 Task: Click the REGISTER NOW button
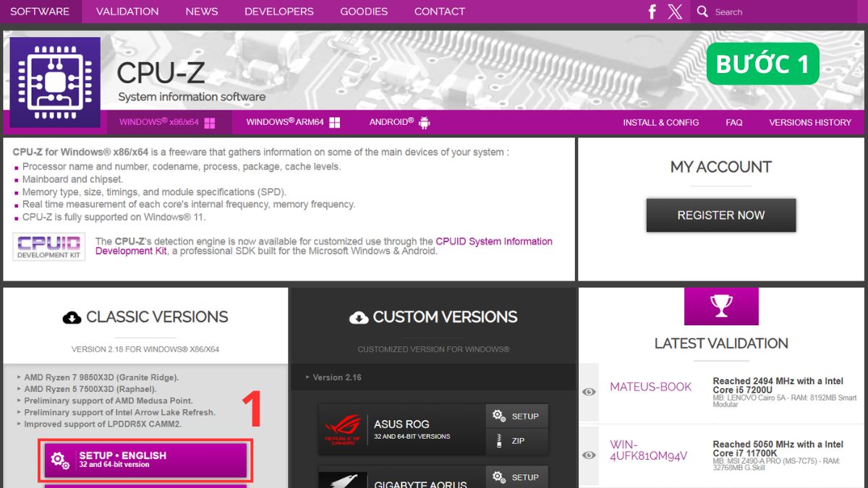[721, 215]
